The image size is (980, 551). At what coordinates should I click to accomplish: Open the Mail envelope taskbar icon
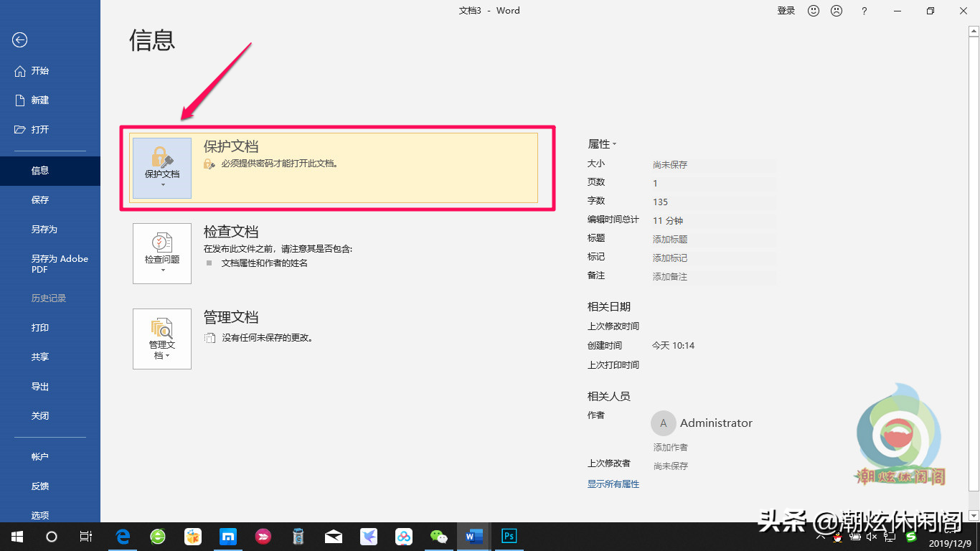click(333, 537)
